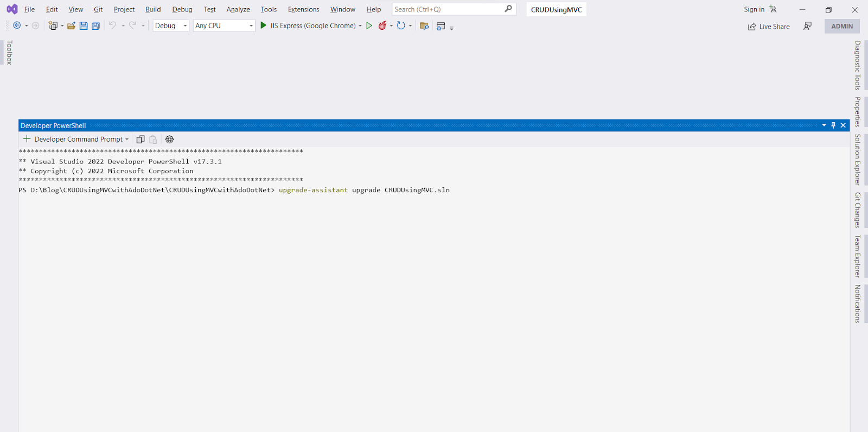Click the CRUDUsingMVC solution name label
868x432 pixels.
[x=556, y=10]
